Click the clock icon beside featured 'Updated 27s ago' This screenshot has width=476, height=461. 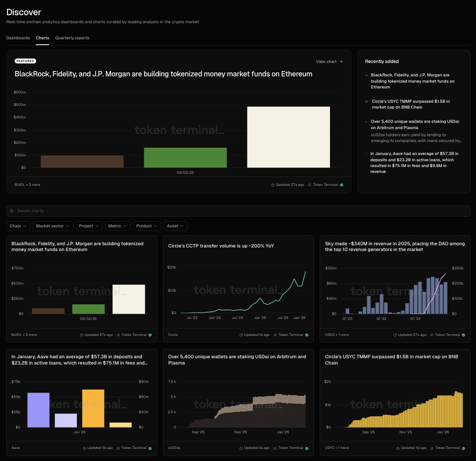coord(273,184)
